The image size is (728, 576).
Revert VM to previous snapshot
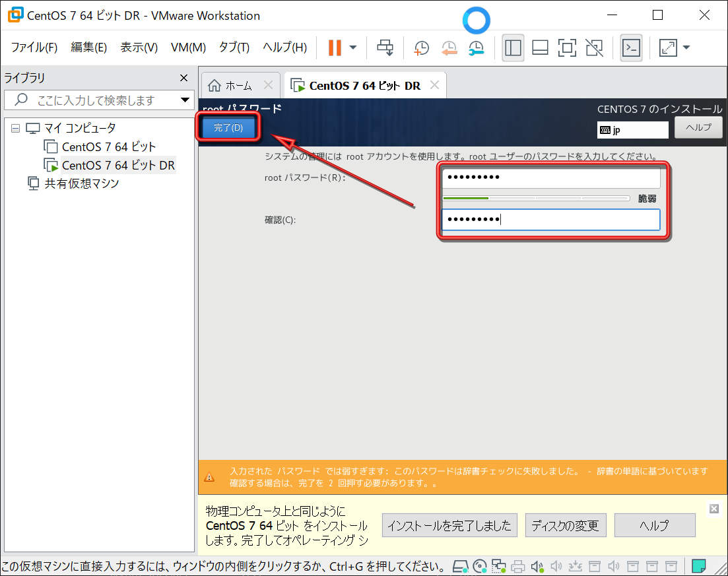point(449,48)
